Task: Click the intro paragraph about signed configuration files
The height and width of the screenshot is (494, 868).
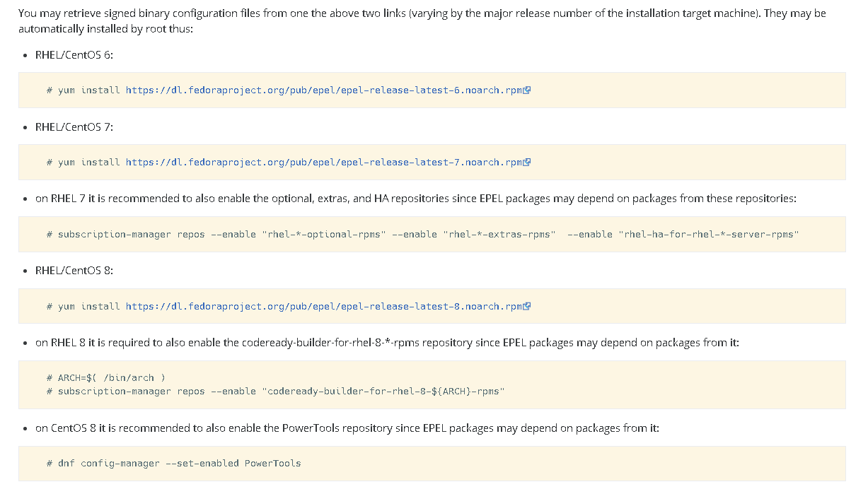Action: tap(422, 21)
